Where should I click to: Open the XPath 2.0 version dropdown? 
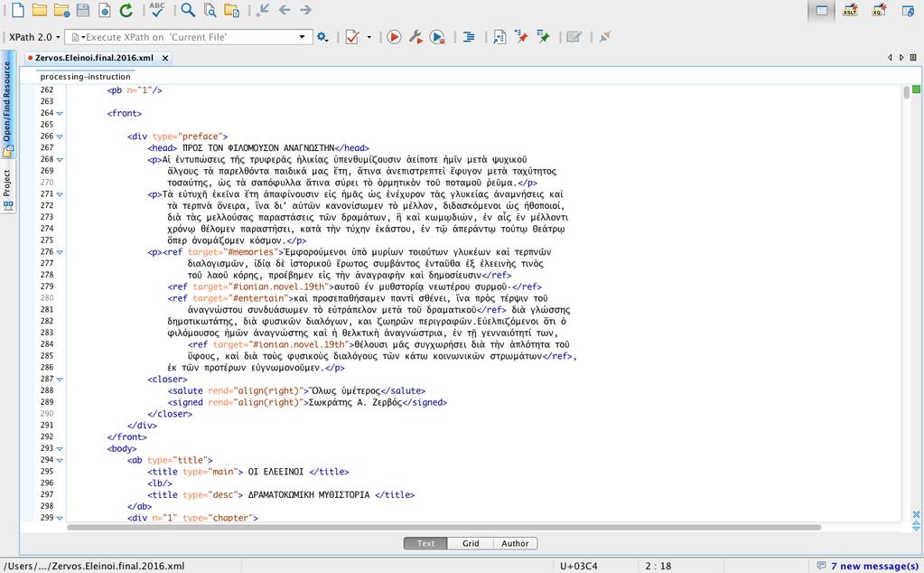click(x=34, y=36)
